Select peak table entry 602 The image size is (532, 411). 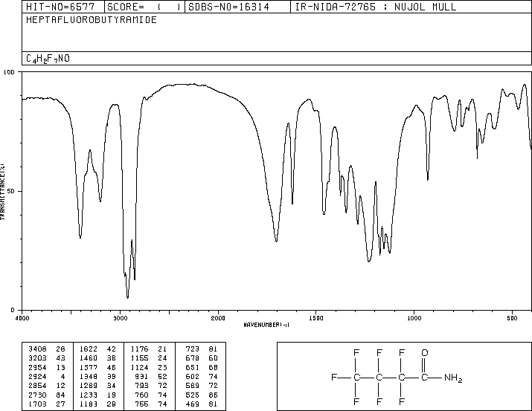(x=193, y=376)
